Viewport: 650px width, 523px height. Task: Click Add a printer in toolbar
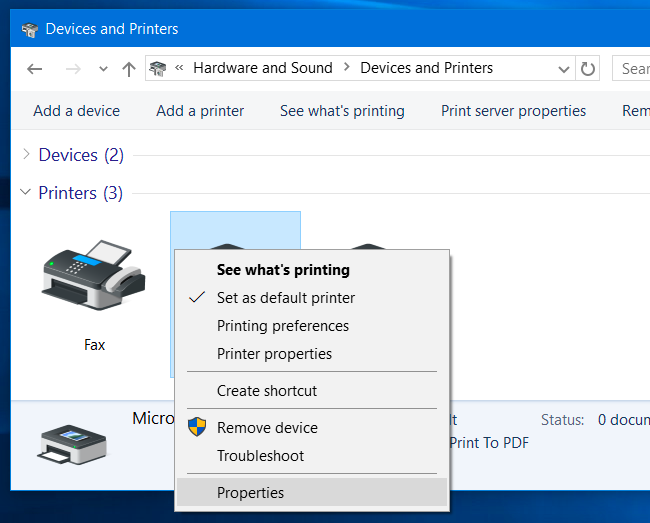pos(200,111)
